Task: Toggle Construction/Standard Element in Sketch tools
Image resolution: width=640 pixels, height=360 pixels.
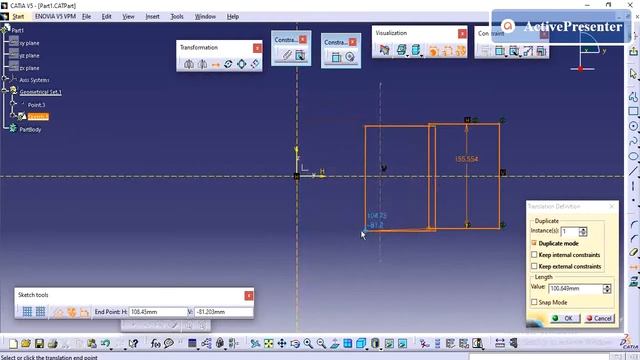Action: pos(58,312)
